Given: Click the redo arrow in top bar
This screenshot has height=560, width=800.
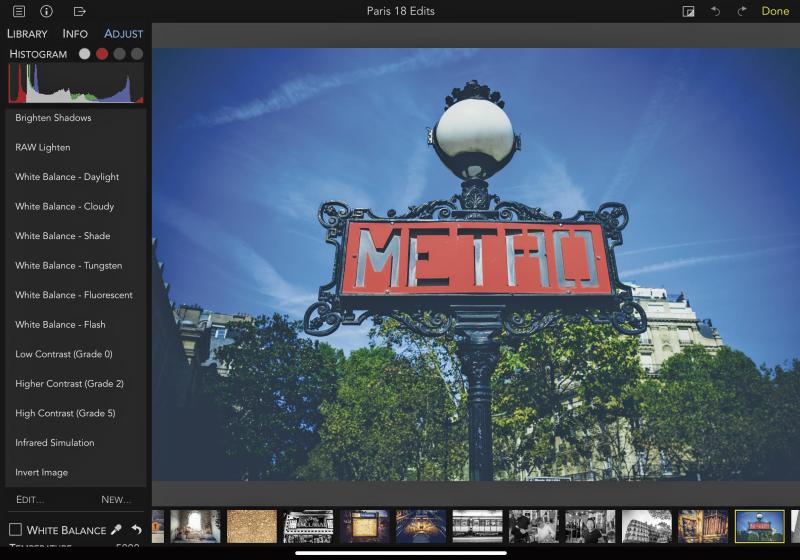Looking at the screenshot, I should 742,11.
